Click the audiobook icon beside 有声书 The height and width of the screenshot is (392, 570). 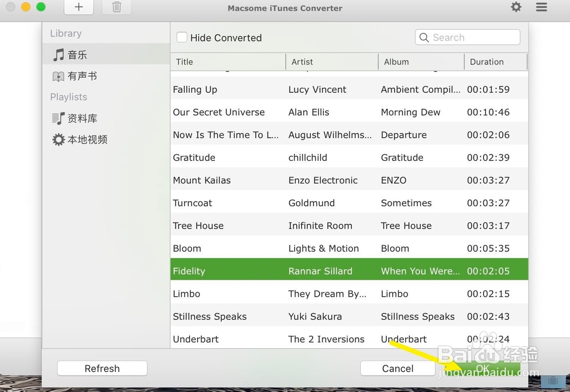tap(59, 76)
